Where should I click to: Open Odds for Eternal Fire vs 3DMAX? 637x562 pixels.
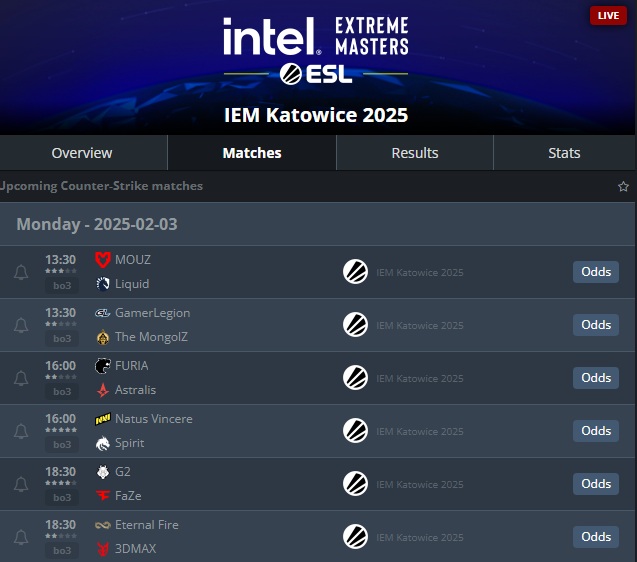click(x=596, y=537)
